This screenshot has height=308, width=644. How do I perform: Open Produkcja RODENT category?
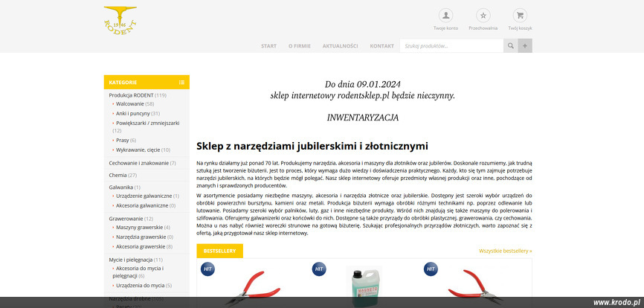pyautogui.click(x=131, y=95)
